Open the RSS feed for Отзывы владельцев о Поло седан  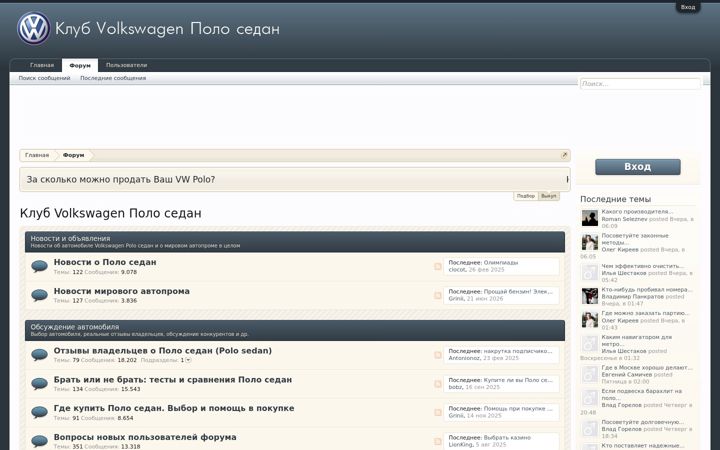click(438, 355)
